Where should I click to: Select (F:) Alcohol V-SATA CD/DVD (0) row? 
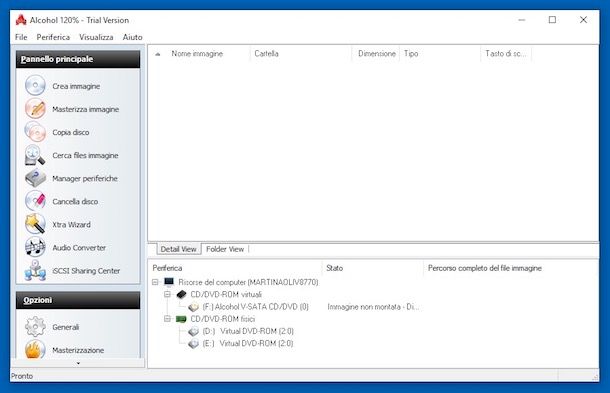256,307
